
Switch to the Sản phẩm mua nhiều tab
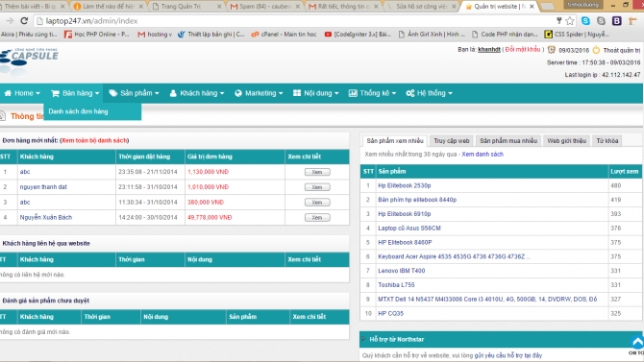pos(508,141)
